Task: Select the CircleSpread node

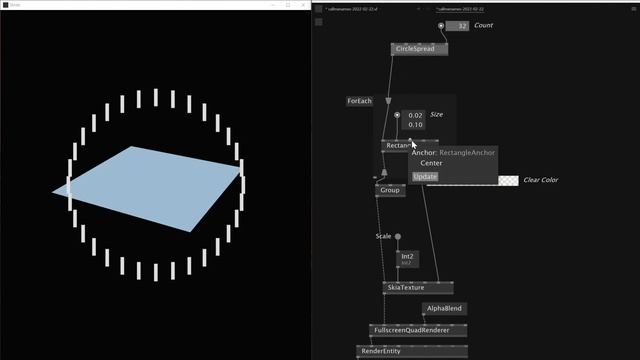Action: click(419, 49)
